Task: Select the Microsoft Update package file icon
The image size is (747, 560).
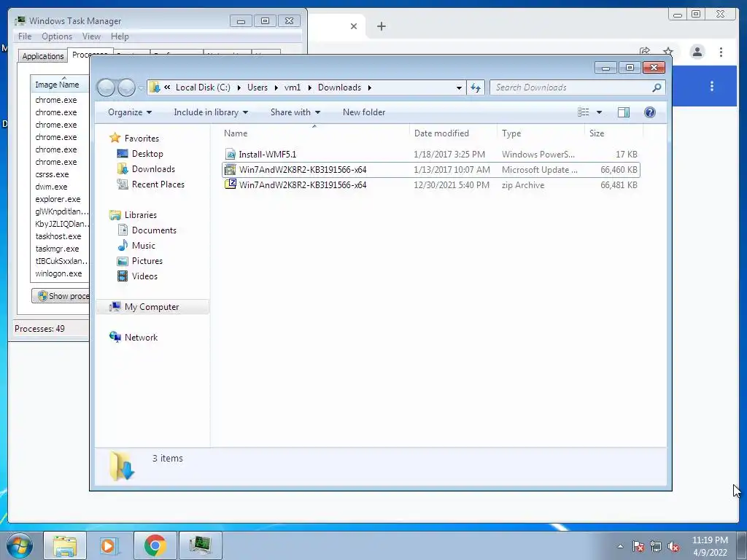Action: (x=231, y=169)
